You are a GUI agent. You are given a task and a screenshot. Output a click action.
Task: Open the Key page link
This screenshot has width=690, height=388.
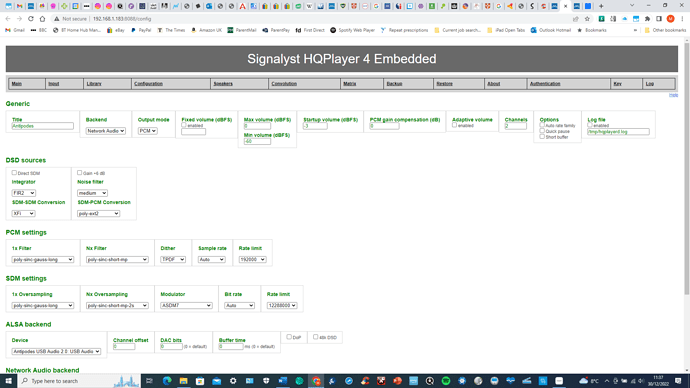point(617,84)
